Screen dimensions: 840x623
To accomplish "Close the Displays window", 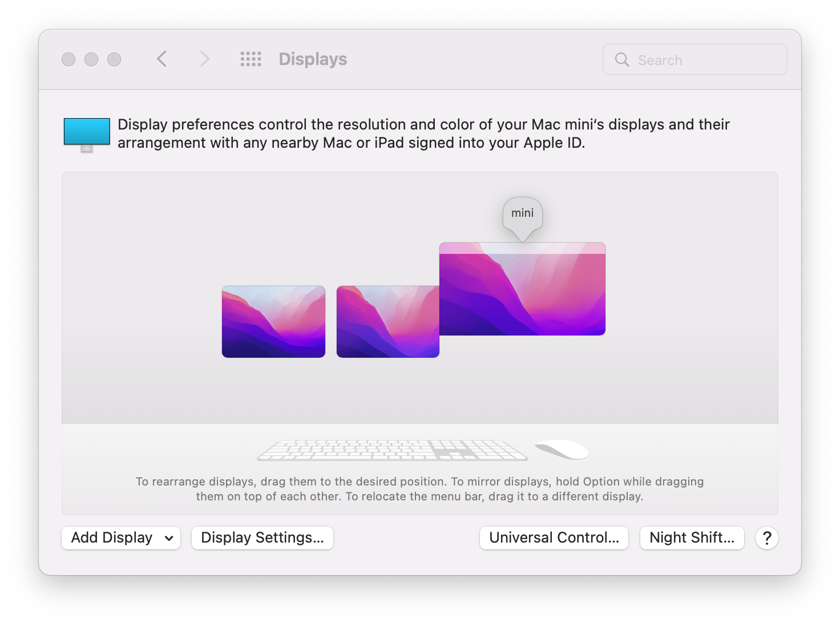I will point(68,59).
